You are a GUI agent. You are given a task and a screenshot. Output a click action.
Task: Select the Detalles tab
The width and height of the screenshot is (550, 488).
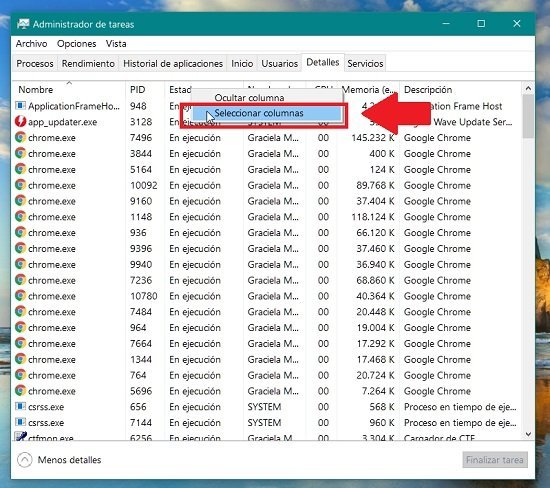tap(323, 62)
